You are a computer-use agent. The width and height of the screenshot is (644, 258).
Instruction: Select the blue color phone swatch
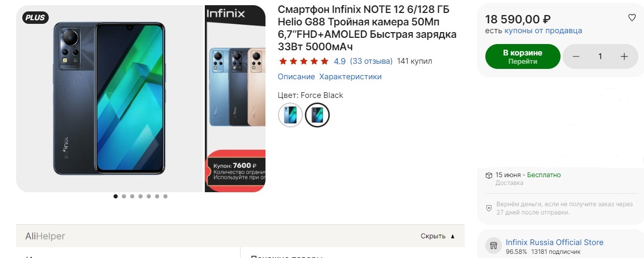(290, 115)
